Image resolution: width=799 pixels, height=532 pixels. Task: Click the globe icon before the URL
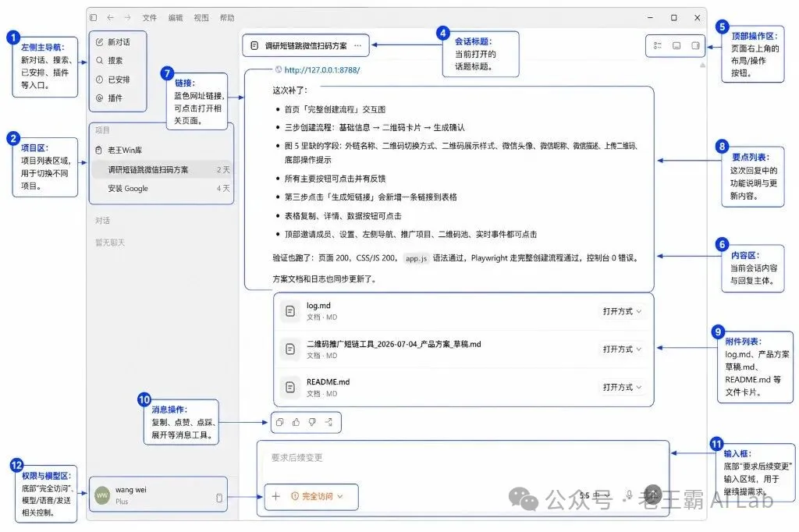(x=279, y=69)
